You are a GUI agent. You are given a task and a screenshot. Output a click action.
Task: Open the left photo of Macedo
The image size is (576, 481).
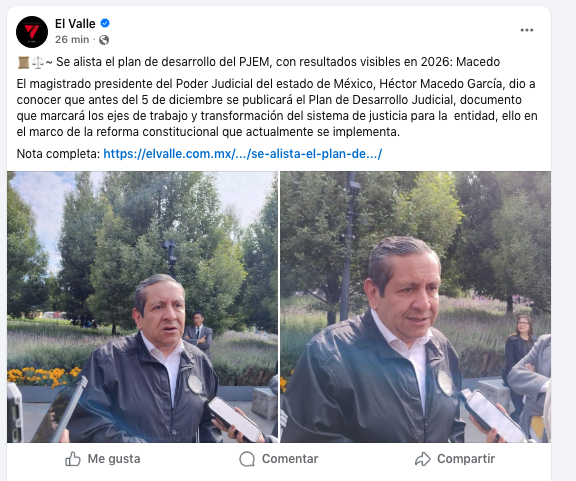[x=143, y=307]
